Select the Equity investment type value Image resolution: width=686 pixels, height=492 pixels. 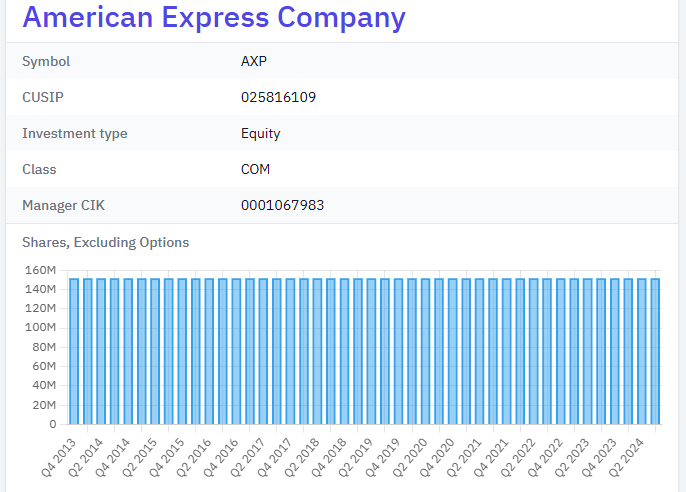260,133
